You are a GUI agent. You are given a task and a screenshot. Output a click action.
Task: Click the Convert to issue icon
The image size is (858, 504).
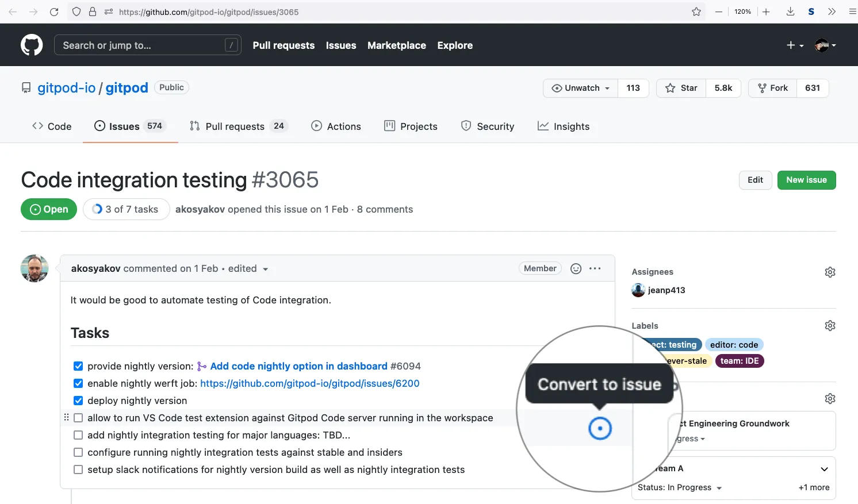pos(600,428)
